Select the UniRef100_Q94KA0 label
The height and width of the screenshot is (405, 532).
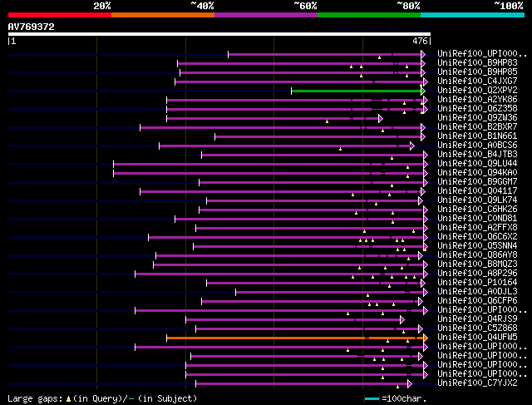pyautogui.click(x=477, y=173)
